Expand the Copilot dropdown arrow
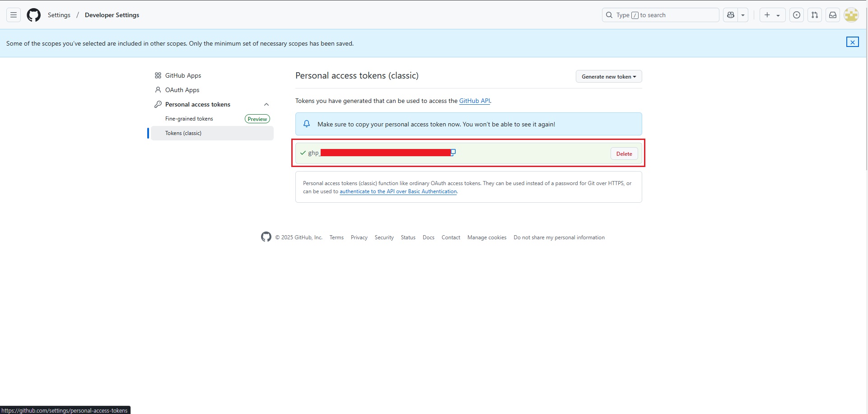 (x=743, y=15)
